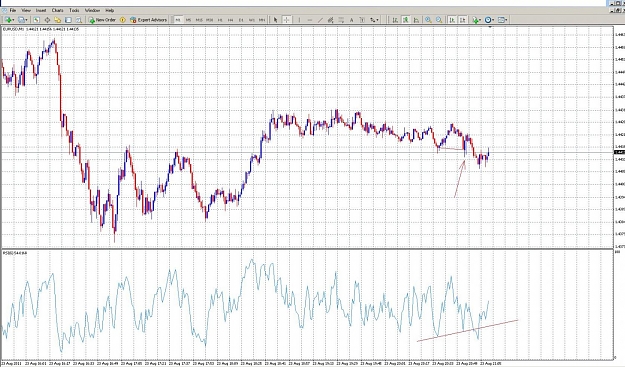Toggle Chart Shift
Image resolution: width=625 pixels, height=367 pixels.
[x=462, y=20]
